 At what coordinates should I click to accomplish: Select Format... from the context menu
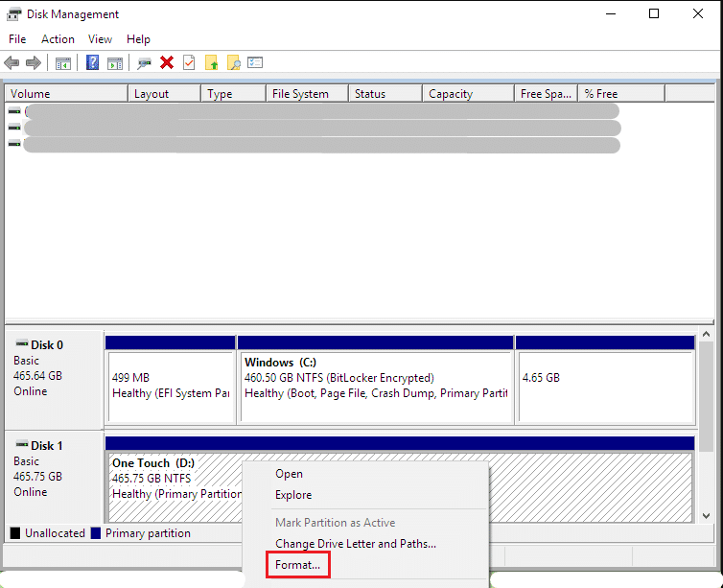[297, 566]
